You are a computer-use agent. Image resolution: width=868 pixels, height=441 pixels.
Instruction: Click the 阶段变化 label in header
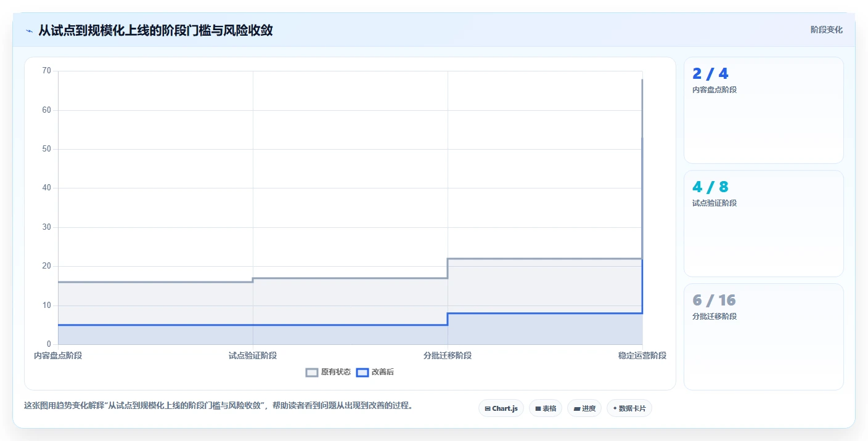[x=826, y=30]
